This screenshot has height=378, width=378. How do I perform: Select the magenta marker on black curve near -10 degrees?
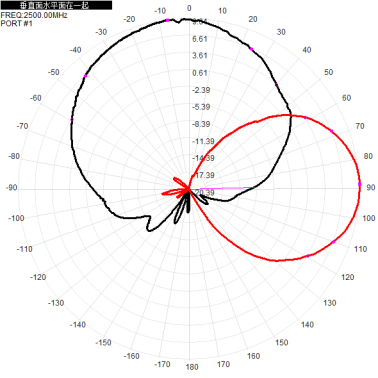click(168, 20)
